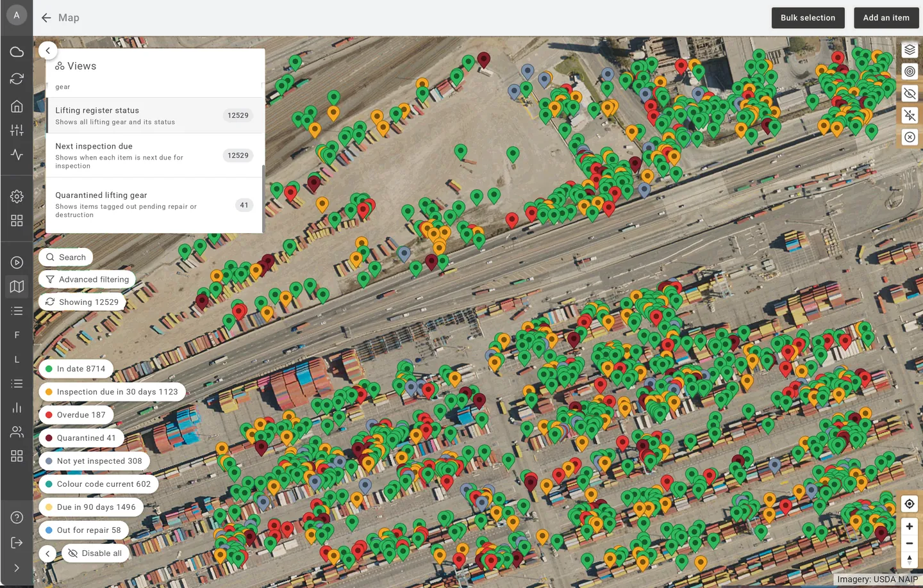Click the A avatar at top left

click(17, 15)
